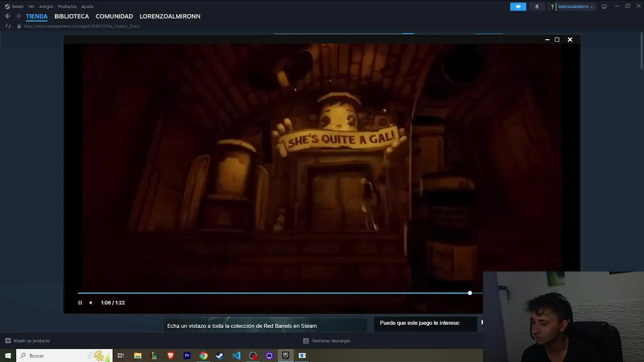The width and height of the screenshot is (644, 362).
Task: Open the Steam menu
Action: click(x=14, y=7)
